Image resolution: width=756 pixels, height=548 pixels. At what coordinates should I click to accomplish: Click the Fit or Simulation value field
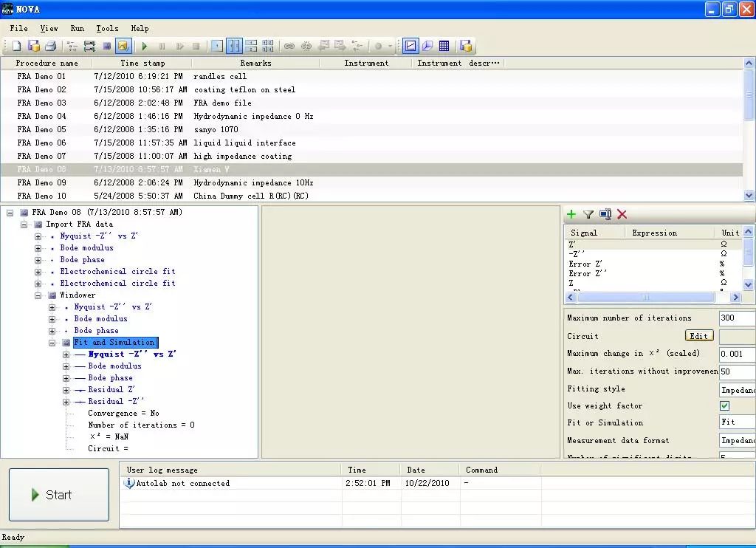(x=737, y=422)
